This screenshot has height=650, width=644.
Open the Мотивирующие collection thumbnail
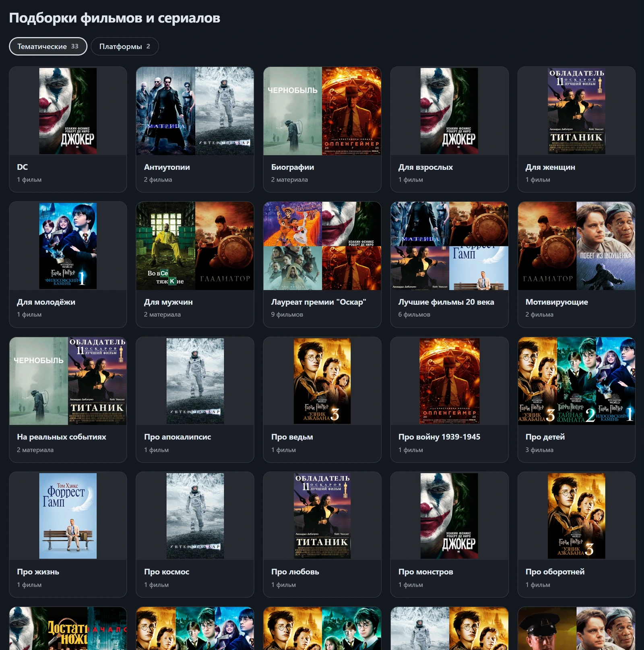point(576,246)
